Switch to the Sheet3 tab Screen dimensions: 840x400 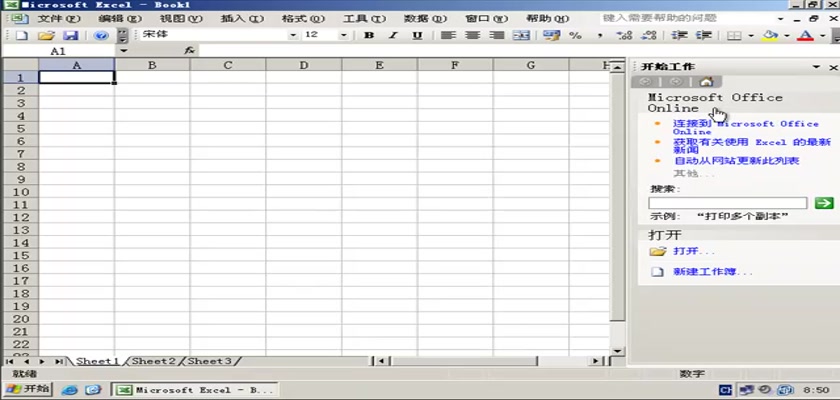tap(210, 361)
